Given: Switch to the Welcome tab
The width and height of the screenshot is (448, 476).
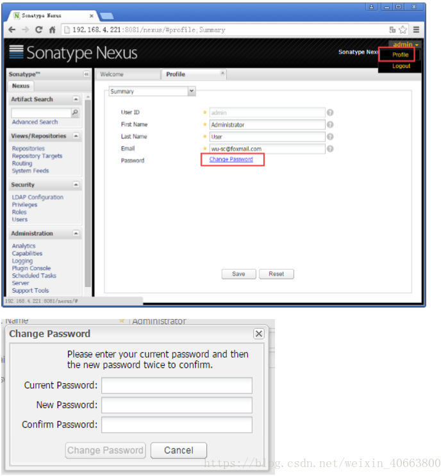Looking at the screenshot, I should tap(128, 74).
